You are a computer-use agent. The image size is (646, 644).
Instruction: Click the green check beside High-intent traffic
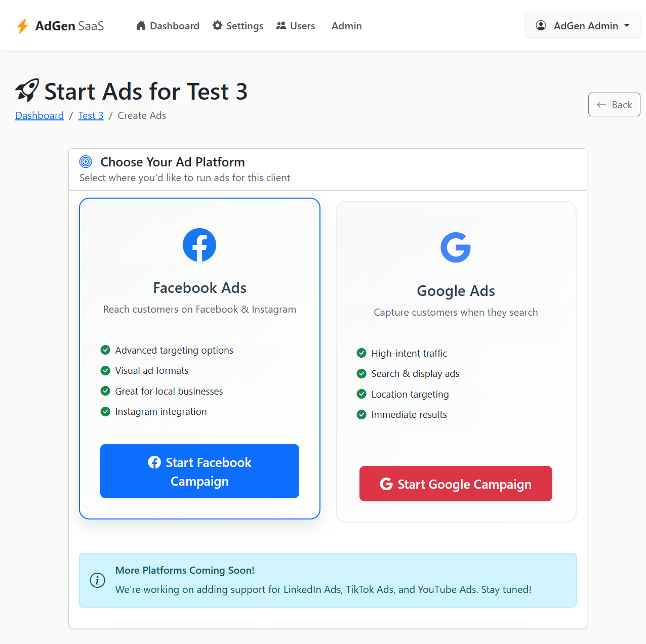(361, 353)
